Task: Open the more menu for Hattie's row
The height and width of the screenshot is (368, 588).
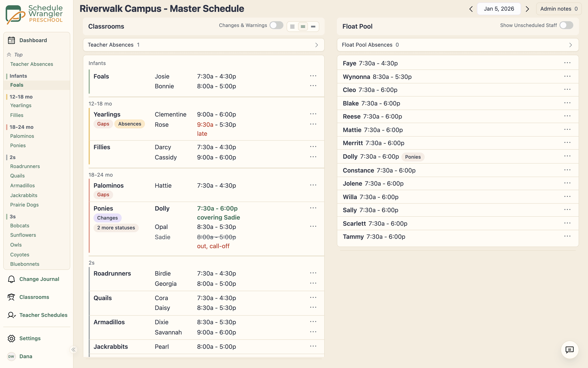Action: 313,185
